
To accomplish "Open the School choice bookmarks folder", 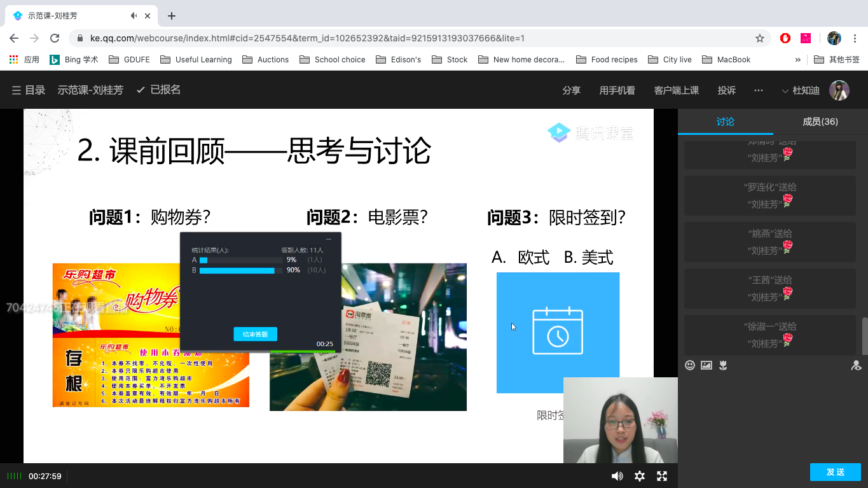I will tap(332, 59).
